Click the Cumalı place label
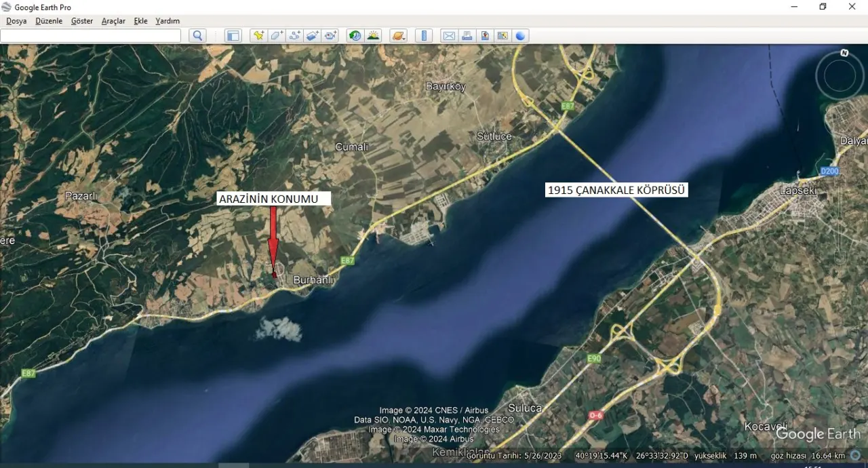 point(352,147)
